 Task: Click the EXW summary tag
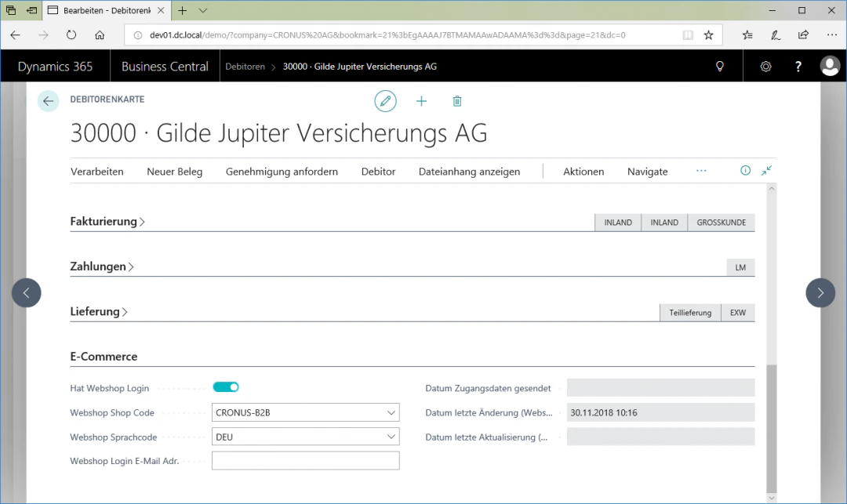pyautogui.click(x=738, y=313)
